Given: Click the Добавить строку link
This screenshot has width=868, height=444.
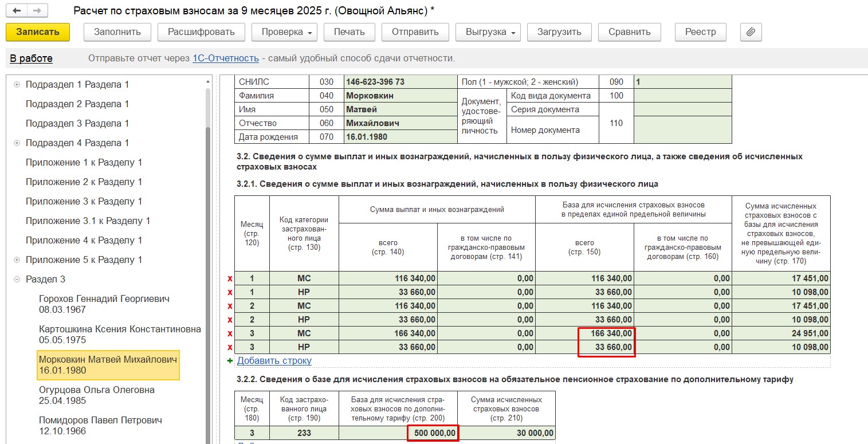Looking at the screenshot, I should pyautogui.click(x=274, y=361).
